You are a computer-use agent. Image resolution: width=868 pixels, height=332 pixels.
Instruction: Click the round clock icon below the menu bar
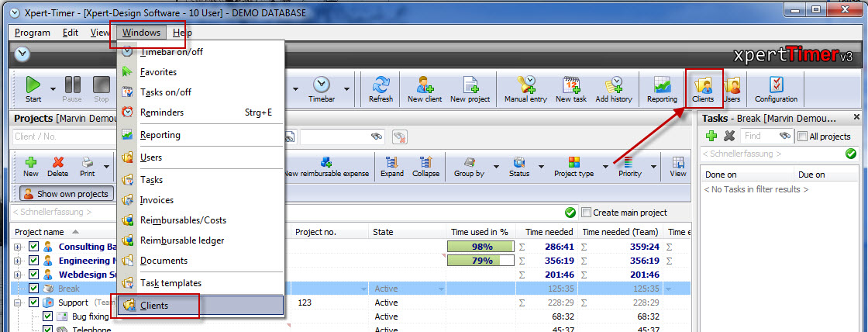point(22,54)
